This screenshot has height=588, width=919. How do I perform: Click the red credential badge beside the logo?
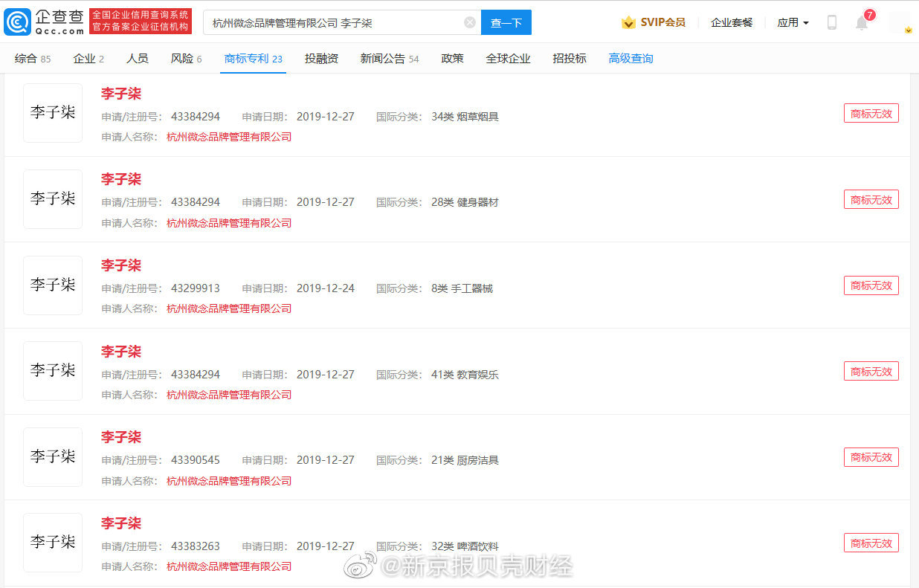pyautogui.click(x=141, y=20)
